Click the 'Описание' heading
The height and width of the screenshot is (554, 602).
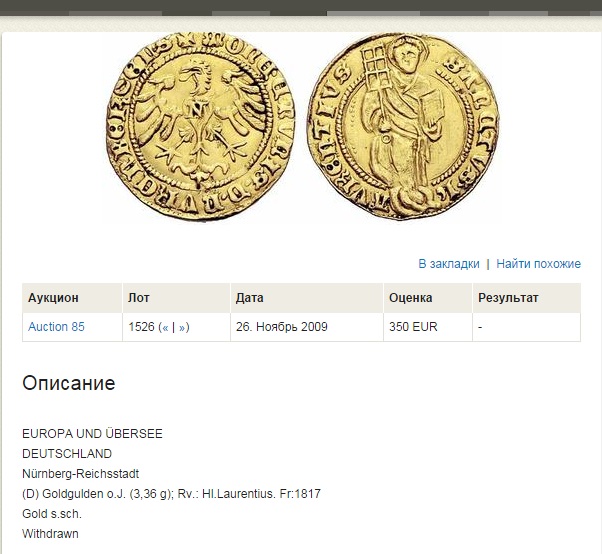coord(69,383)
